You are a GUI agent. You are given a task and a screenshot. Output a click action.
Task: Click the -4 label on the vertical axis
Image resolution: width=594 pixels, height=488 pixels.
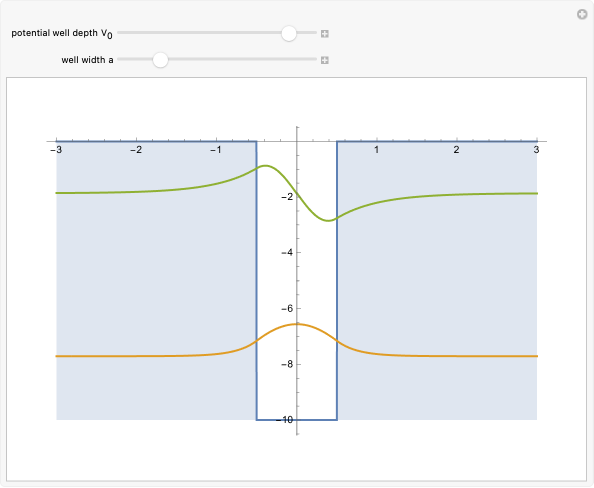pos(287,252)
